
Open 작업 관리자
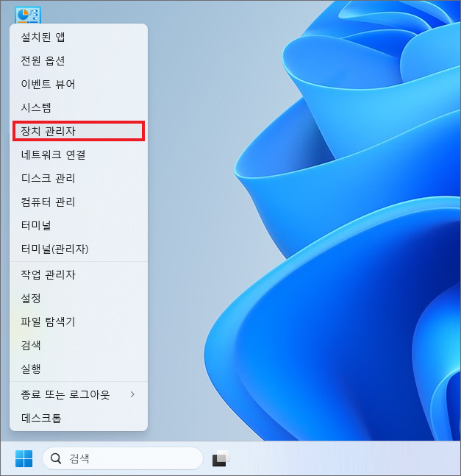(79, 274)
